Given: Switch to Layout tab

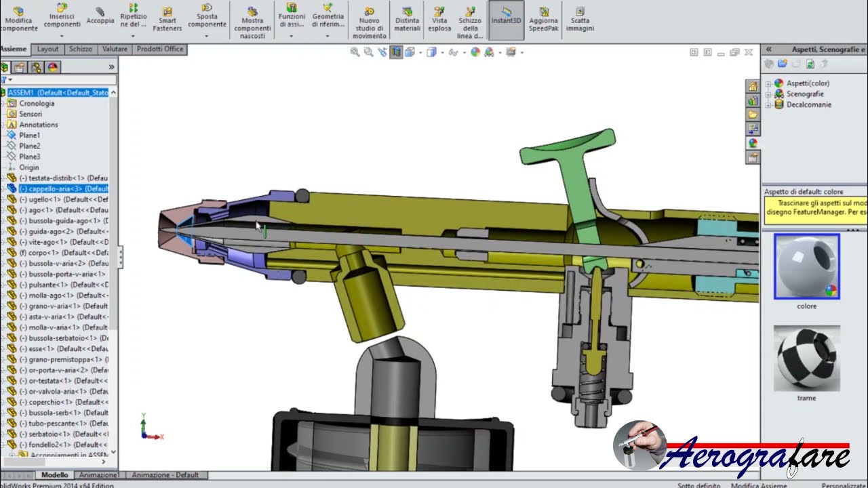Looking at the screenshot, I should [47, 49].
